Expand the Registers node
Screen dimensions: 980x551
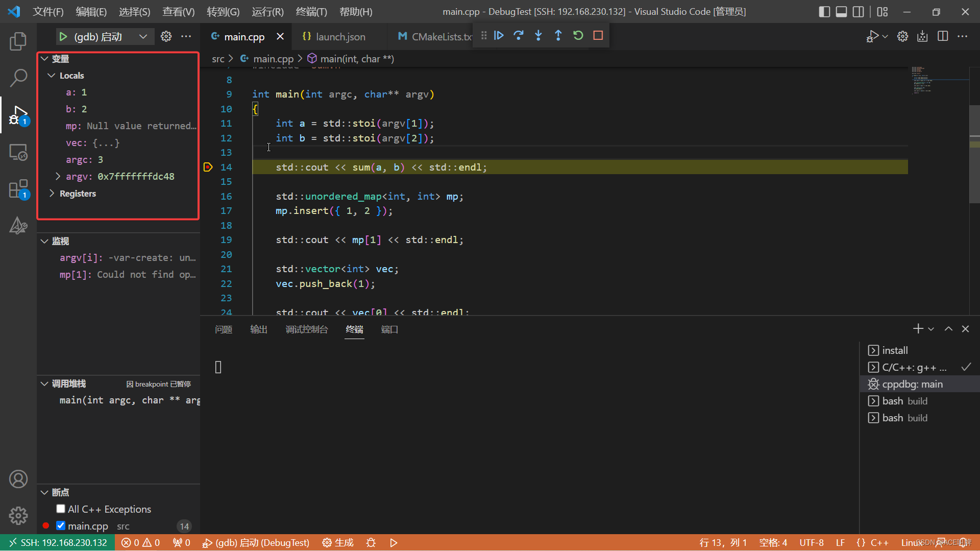52,194
